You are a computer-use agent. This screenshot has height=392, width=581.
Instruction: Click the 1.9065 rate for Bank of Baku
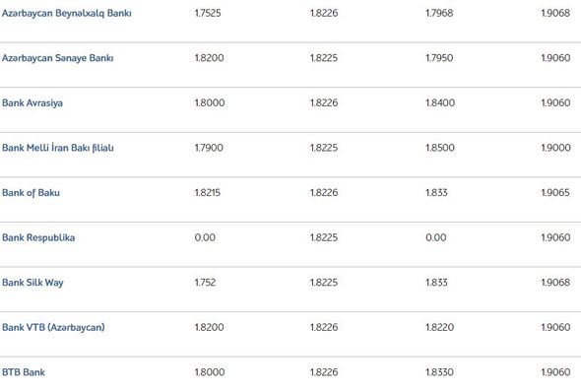pos(555,193)
